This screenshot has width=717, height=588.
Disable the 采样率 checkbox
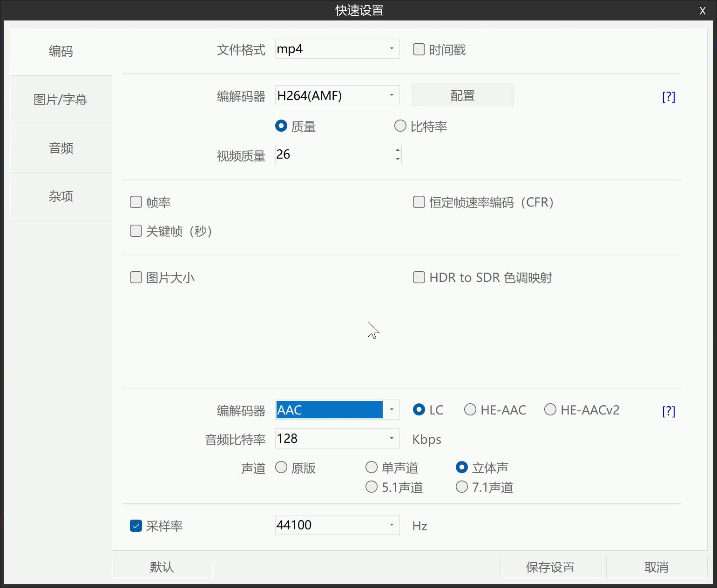(135, 526)
